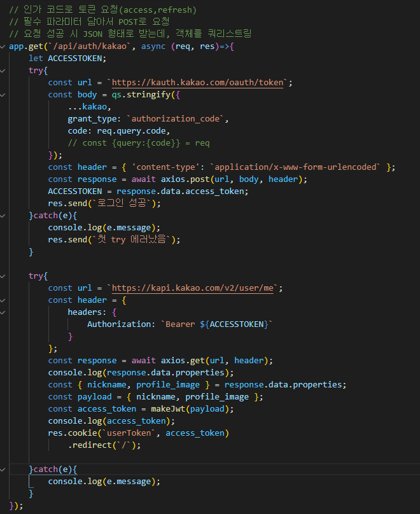Click the 'async' keyword in app.get
The image size is (420, 514).
pos(153,46)
